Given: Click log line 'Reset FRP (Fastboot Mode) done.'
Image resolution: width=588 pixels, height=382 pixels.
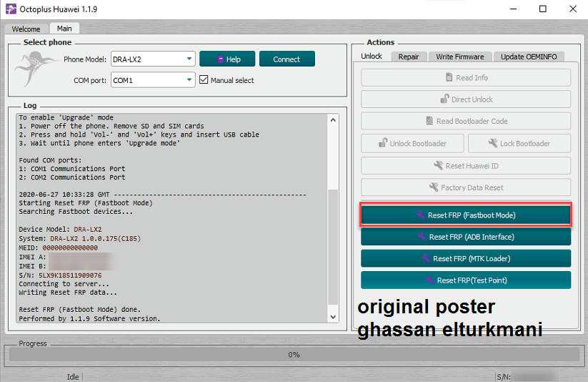Looking at the screenshot, I should [80, 310].
